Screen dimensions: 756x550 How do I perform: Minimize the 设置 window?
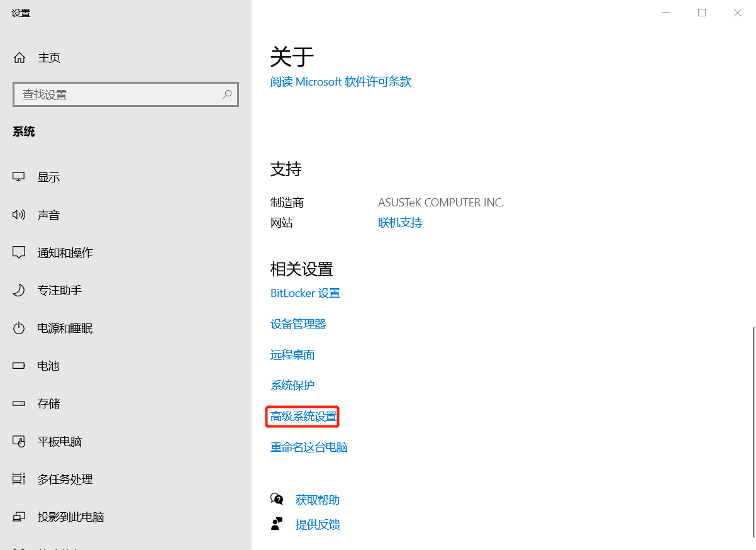coord(666,13)
